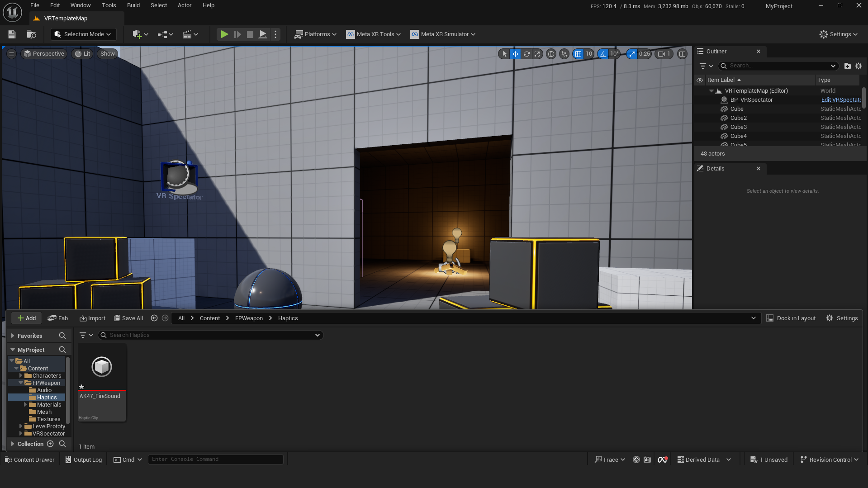This screenshot has width=868, height=488.
Task: Open viewport layout maximize/restore icon
Action: pos(683,54)
